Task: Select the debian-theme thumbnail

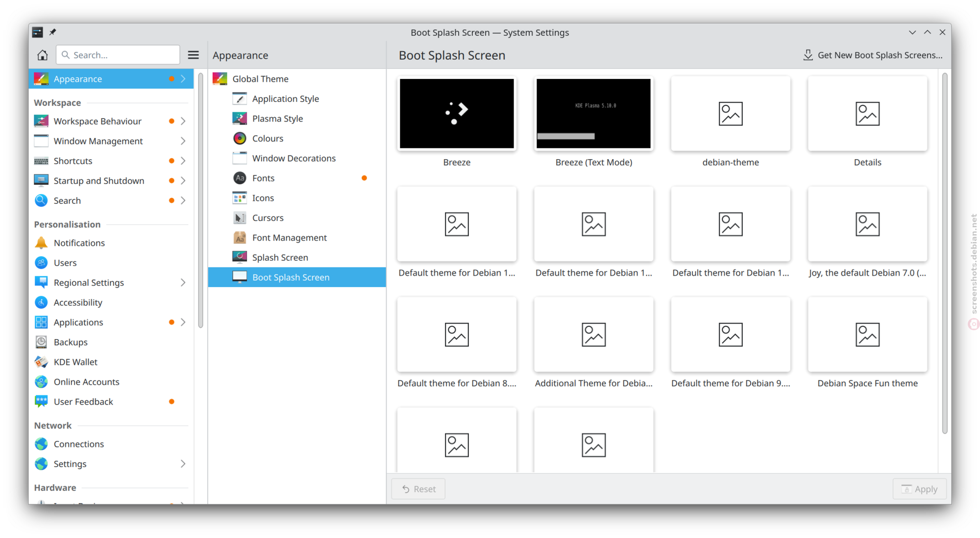Action: click(x=731, y=114)
